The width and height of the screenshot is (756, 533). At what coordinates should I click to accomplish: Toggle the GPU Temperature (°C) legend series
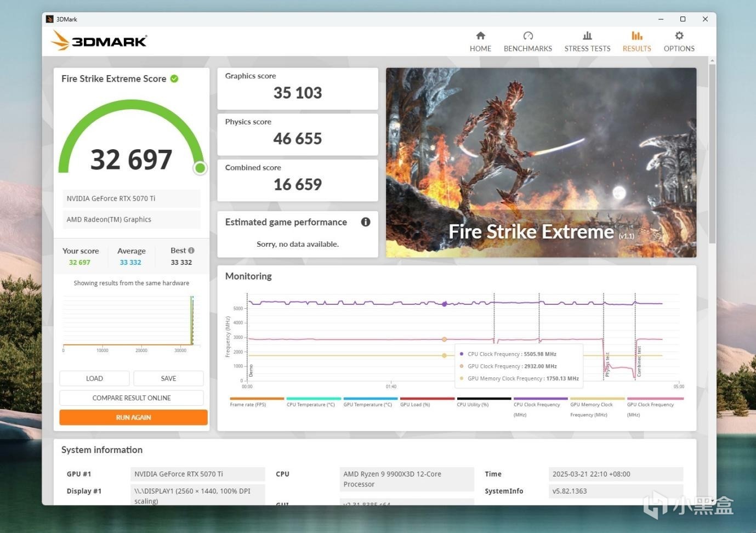(371, 402)
